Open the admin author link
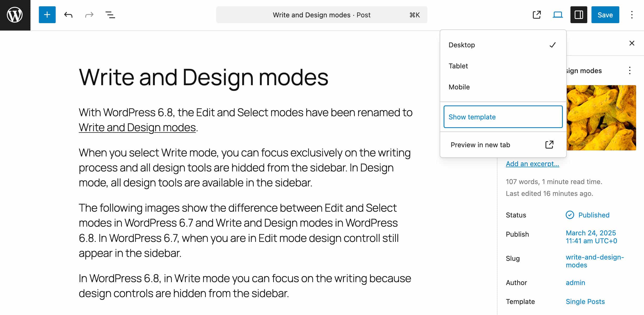 click(575, 282)
